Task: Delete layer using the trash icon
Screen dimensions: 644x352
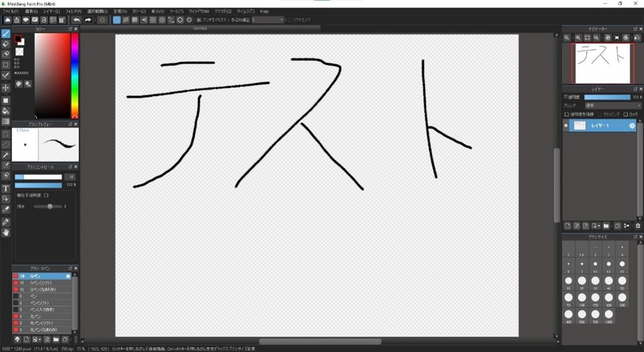Action: tap(638, 226)
